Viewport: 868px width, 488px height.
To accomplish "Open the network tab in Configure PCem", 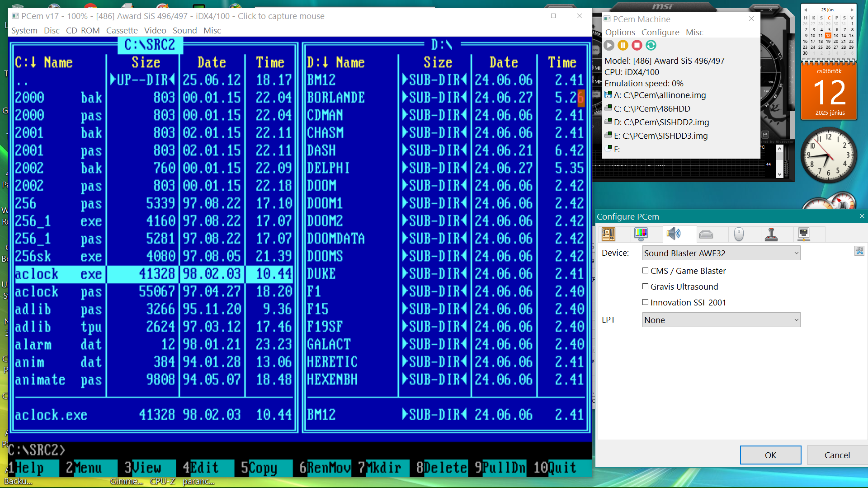I will pyautogui.click(x=804, y=234).
